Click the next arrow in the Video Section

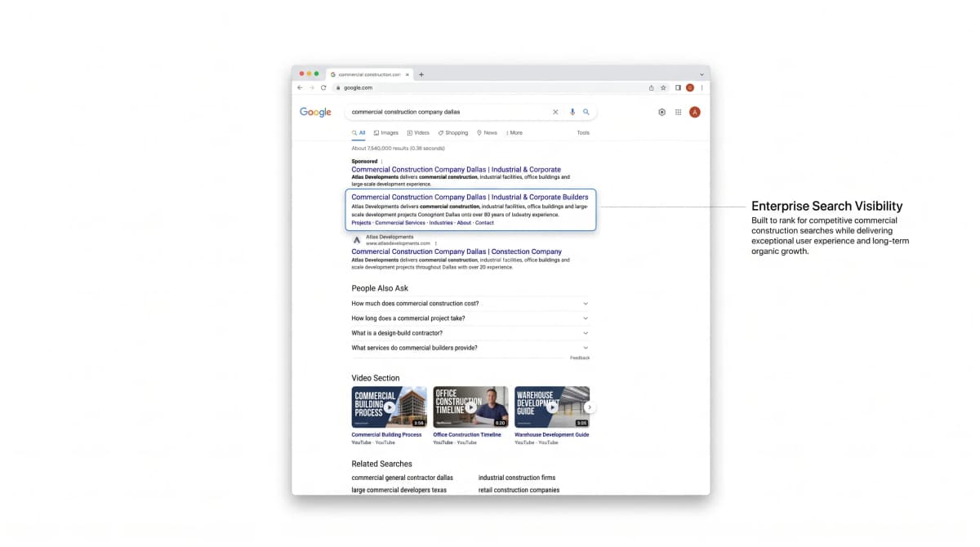coord(590,407)
